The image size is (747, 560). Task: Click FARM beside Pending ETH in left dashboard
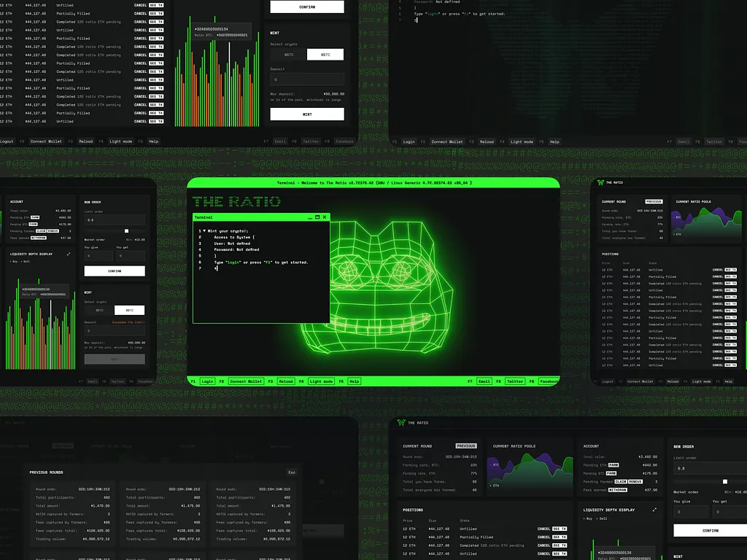tap(35, 217)
